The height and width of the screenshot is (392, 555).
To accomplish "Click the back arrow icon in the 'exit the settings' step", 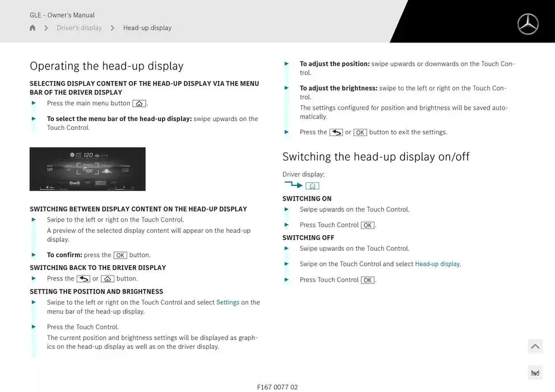I will (x=336, y=133).
